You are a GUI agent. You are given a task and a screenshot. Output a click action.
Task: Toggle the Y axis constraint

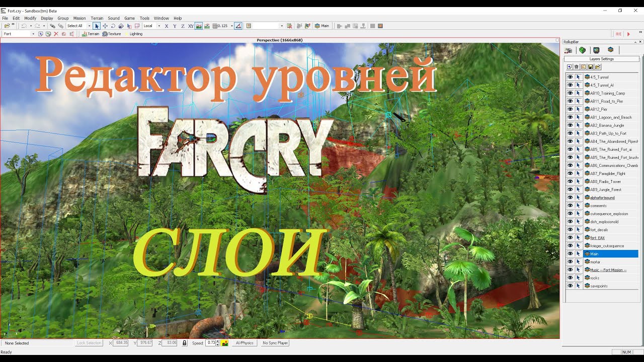tap(175, 26)
